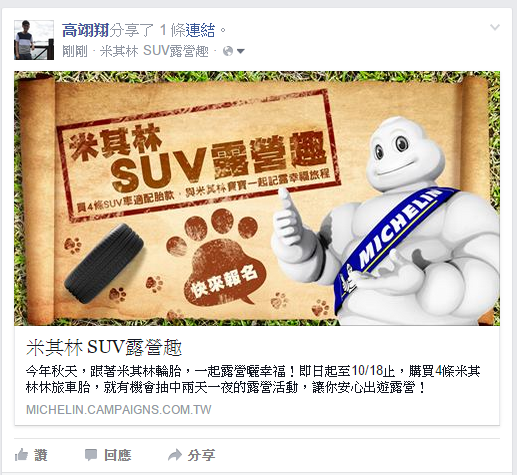Open the post options chevron menu
The height and width of the screenshot is (475, 517).
(x=495, y=27)
